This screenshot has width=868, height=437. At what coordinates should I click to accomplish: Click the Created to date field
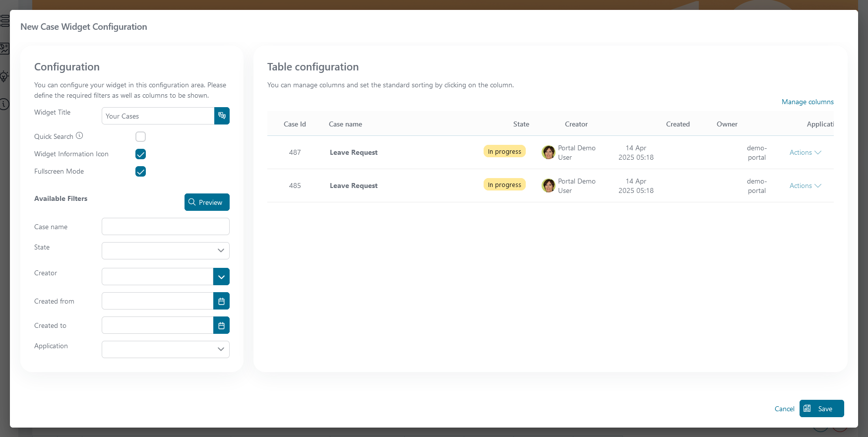coord(158,325)
